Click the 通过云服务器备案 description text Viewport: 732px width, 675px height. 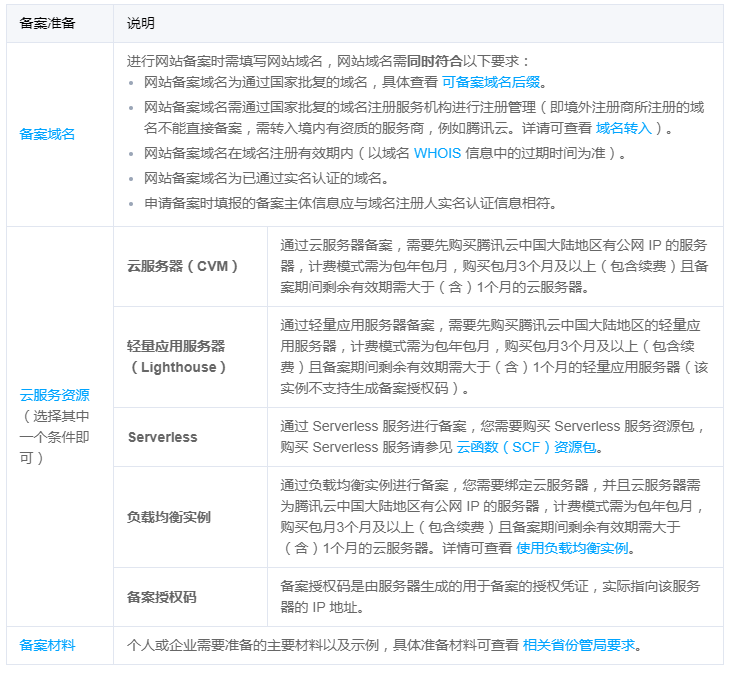click(494, 266)
